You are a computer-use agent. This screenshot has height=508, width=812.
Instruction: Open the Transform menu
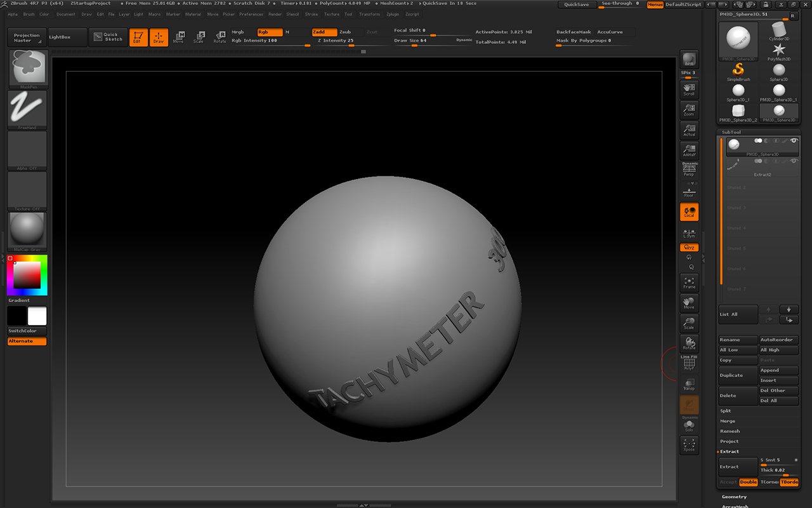(x=369, y=14)
